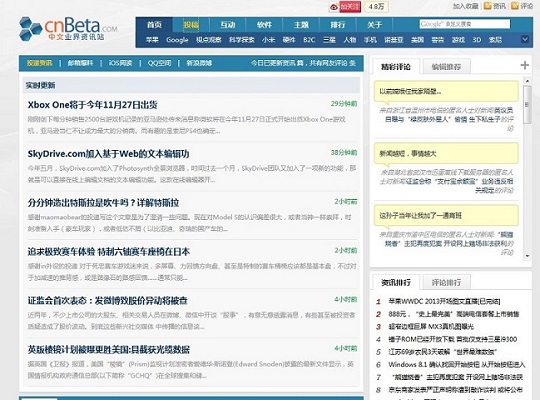Switch to the 精彩评论 tab
This screenshot has width=540, height=400.
(396, 66)
